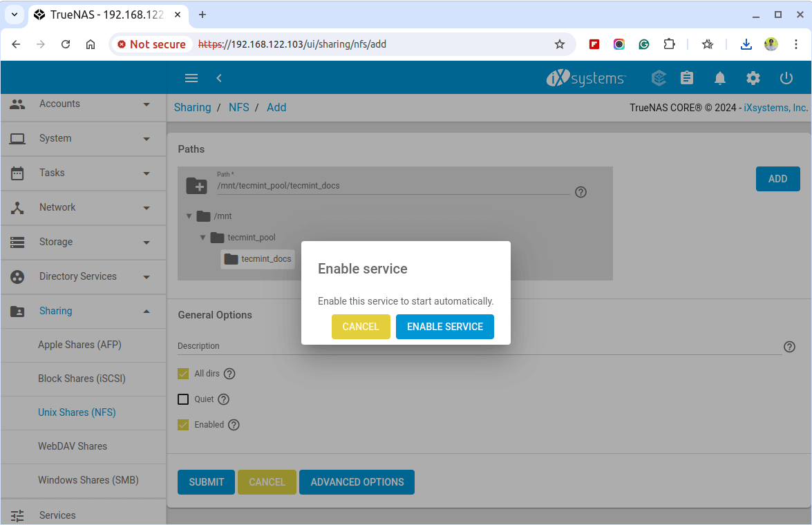The width and height of the screenshot is (812, 525).
Task: Open the browser three-dot menu
Action: click(796, 44)
